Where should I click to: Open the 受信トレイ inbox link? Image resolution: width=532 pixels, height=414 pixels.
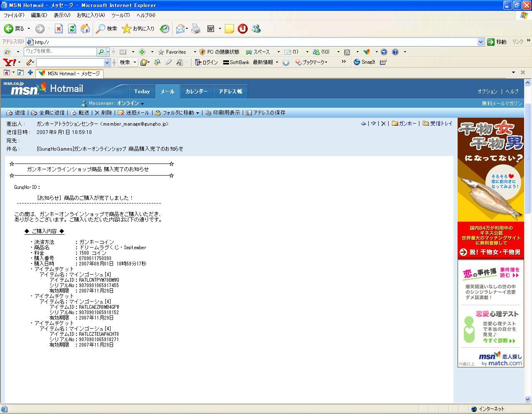[x=437, y=124]
